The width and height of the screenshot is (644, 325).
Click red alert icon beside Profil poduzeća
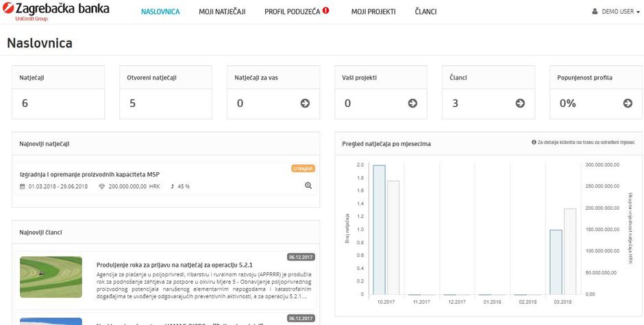click(326, 11)
